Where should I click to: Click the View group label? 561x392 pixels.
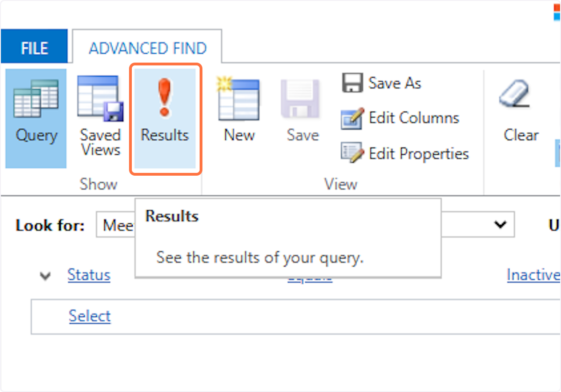coord(341,184)
